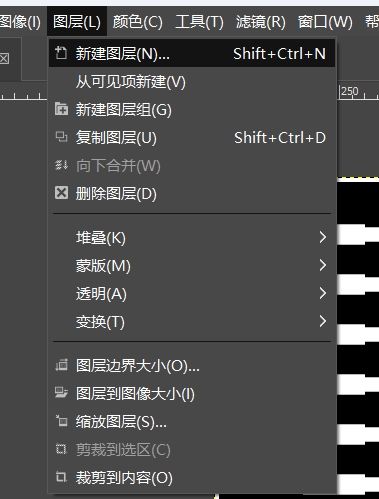The height and width of the screenshot is (499, 379).
Task: Expand the 蒙版(M) submenu arrow
Action: [x=322, y=265]
